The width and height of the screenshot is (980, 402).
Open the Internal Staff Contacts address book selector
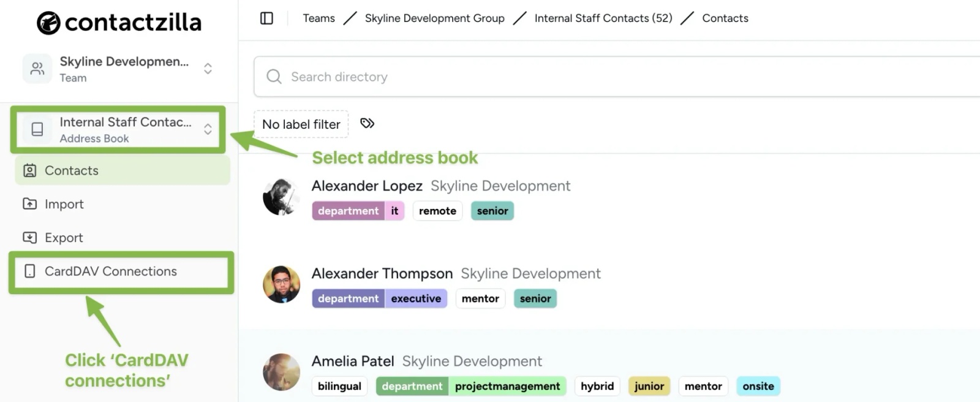pyautogui.click(x=118, y=129)
